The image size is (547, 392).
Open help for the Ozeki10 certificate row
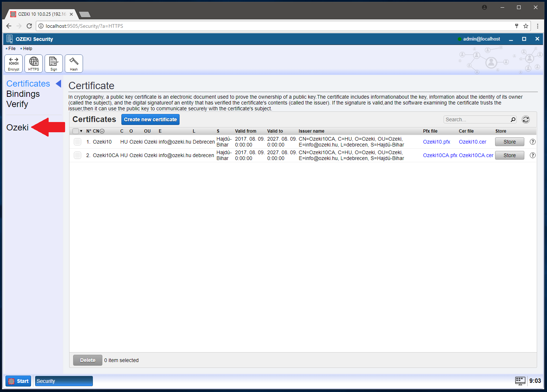tap(533, 142)
